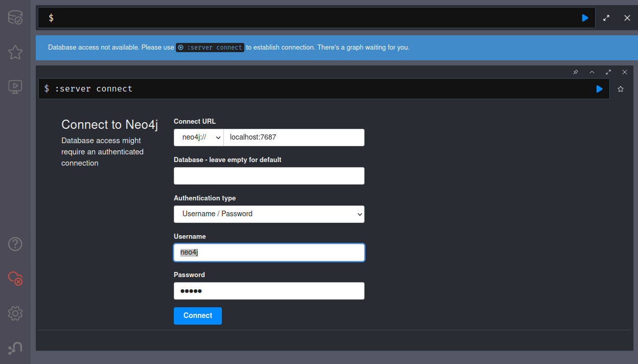Collapse the server connect frame
638x364 pixels.
[x=592, y=72]
